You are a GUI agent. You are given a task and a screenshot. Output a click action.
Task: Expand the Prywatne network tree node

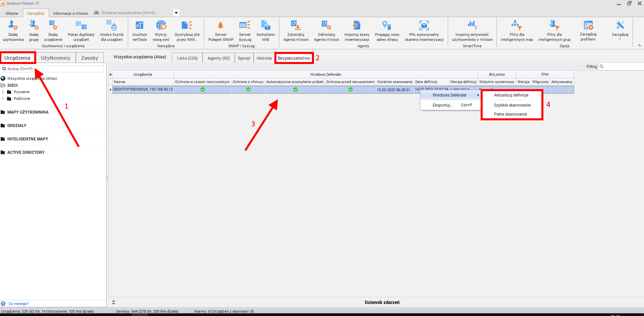tap(3, 92)
